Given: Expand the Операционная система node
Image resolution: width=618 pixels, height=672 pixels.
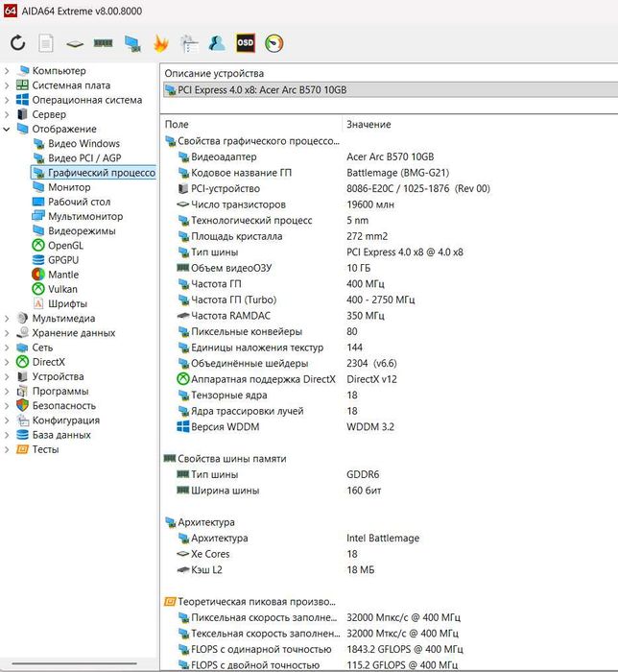Looking at the screenshot, I should point(7,100).
